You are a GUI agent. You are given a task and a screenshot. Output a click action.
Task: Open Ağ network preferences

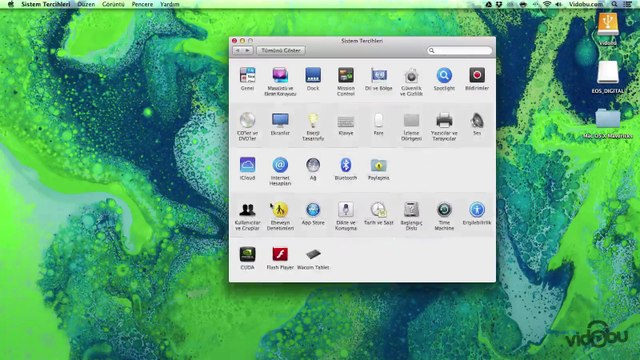313,165
